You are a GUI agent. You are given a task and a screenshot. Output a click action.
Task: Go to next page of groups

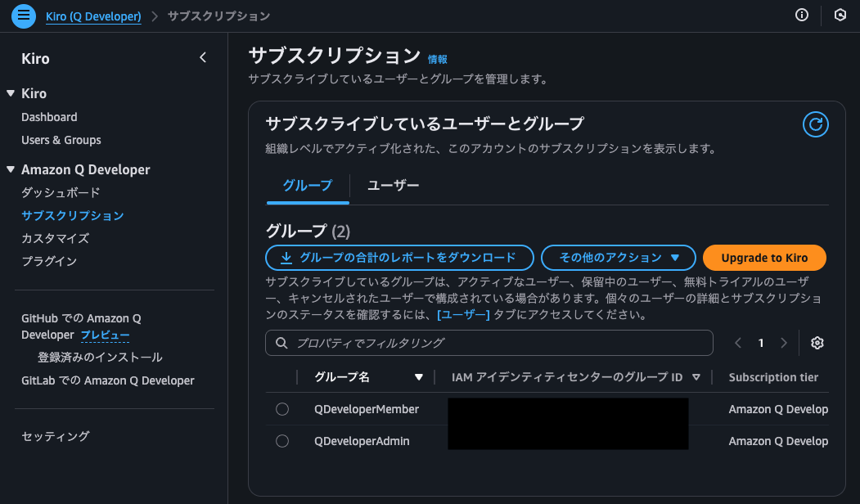784,343
